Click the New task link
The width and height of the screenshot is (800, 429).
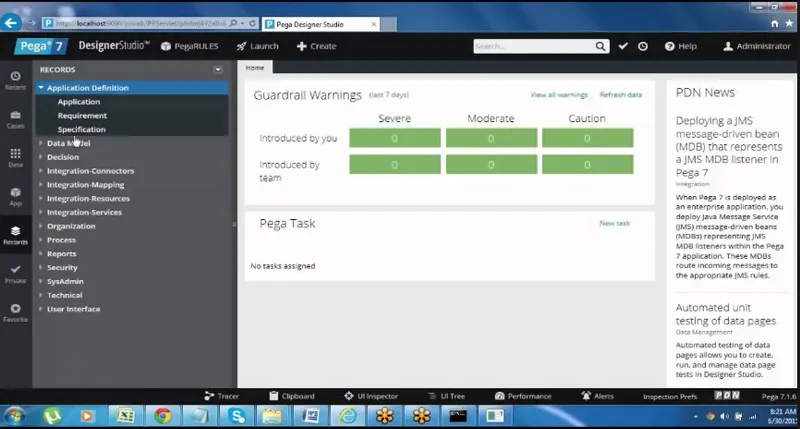615,223
